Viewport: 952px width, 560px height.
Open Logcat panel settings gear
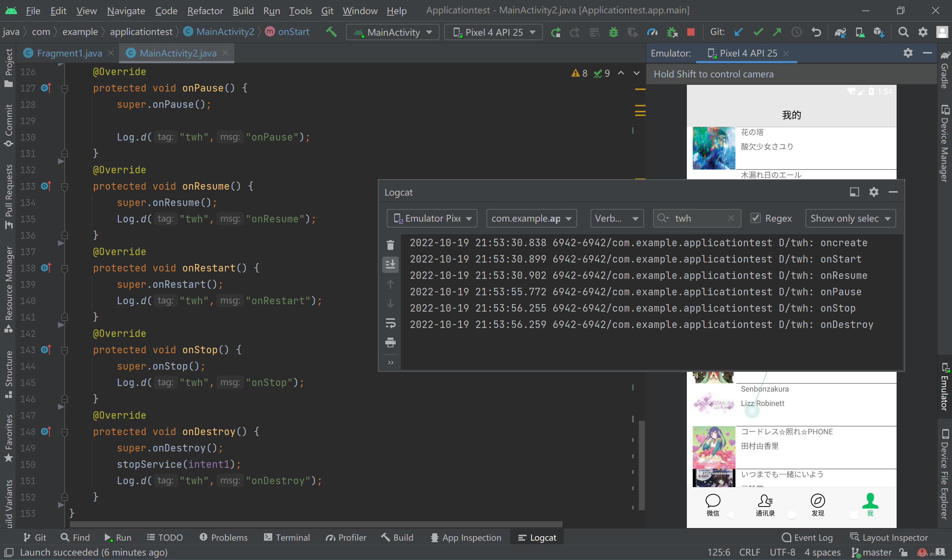tap(874, 192)
